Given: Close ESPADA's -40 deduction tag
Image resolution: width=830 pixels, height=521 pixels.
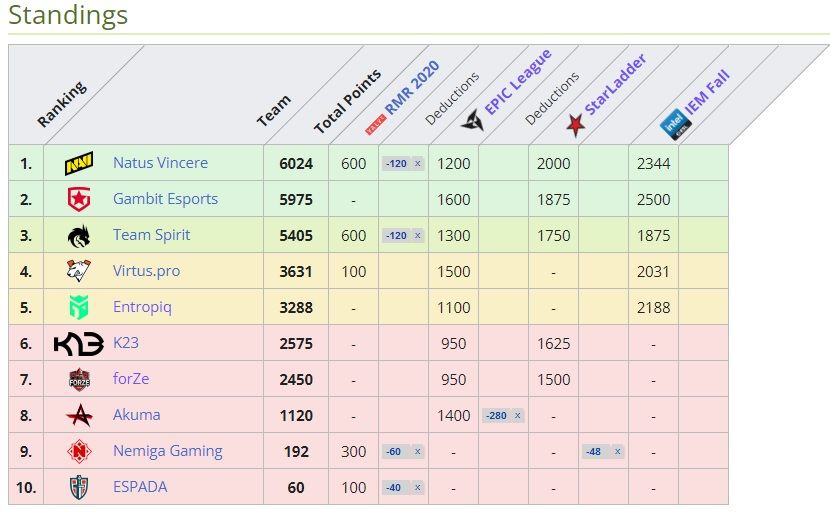Looking at the screenshot, I should tap(417, 488).
